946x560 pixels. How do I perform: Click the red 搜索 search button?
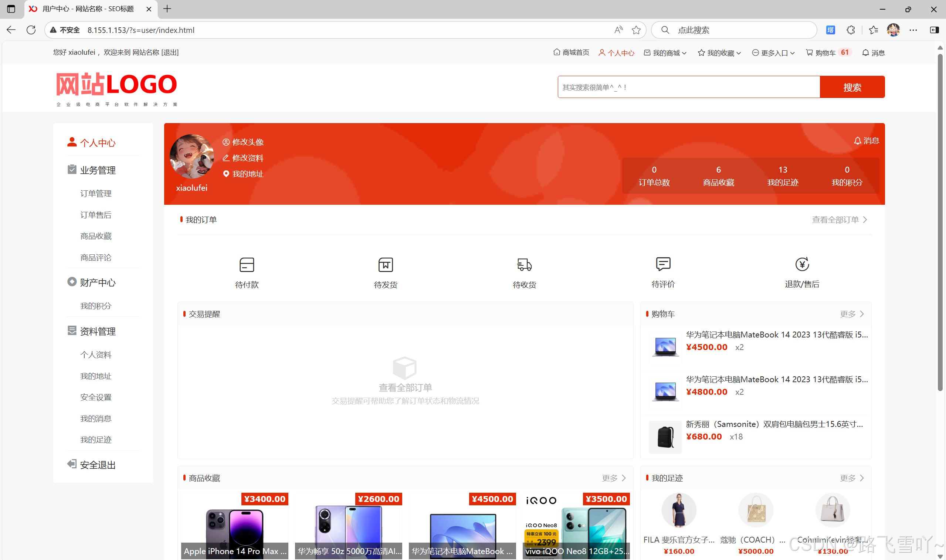coord(852,87)
